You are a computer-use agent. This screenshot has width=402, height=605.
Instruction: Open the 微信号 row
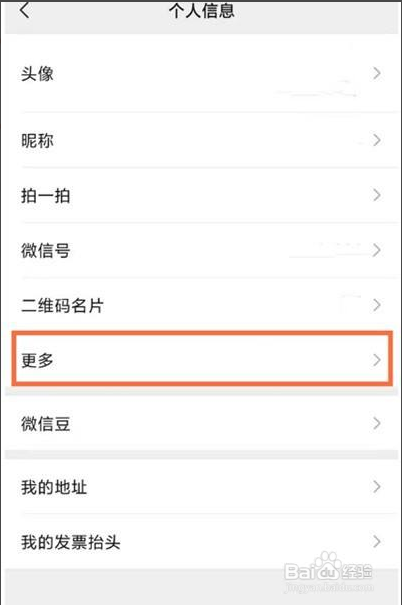point(201,250)
